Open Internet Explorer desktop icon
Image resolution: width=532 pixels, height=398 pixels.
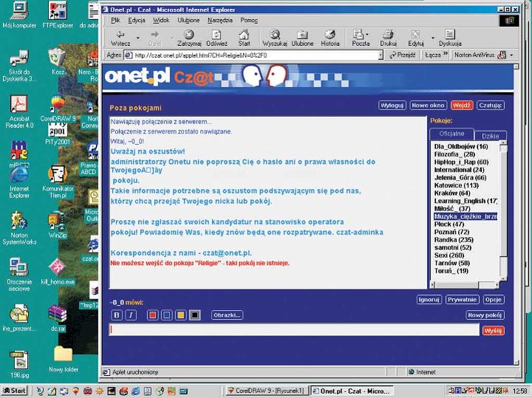click(19, 182)
